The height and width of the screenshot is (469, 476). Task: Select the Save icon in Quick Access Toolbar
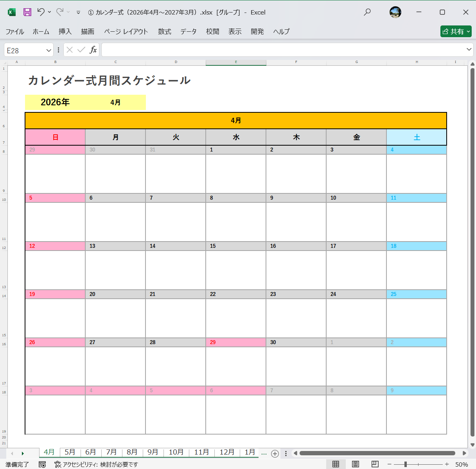coord(27,12)
